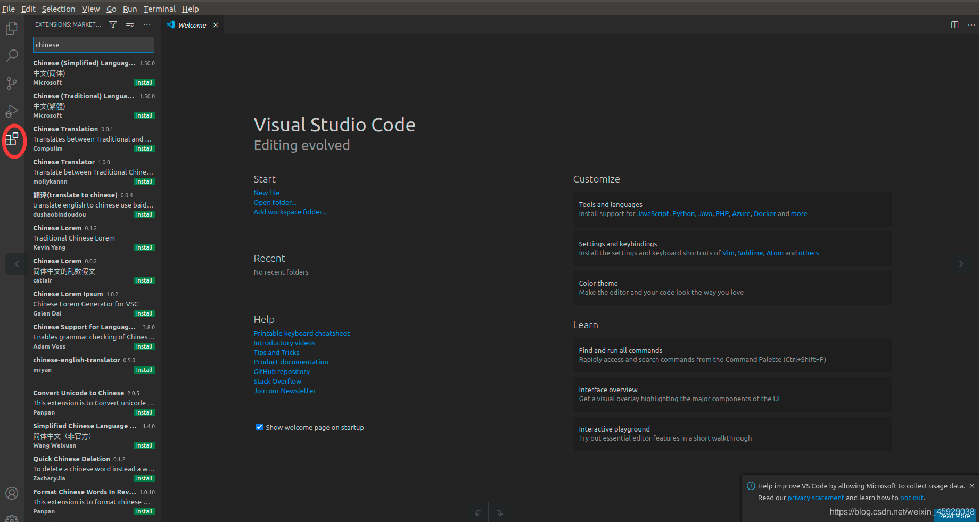This screenshot has width=980, height=522.
Task: Install Chinese Support by Adam Voss
Action: pyautogui.click(x=144, y=346)
